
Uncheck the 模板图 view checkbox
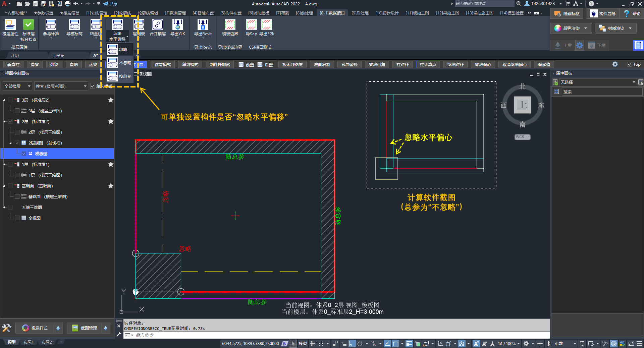[x=24, y=154]
